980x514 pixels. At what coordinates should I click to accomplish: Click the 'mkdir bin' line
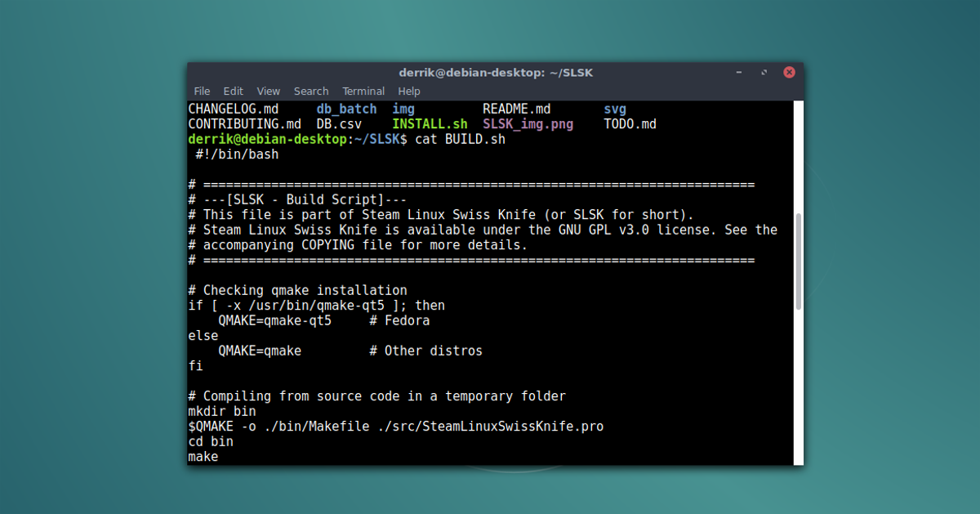(222, 411)
